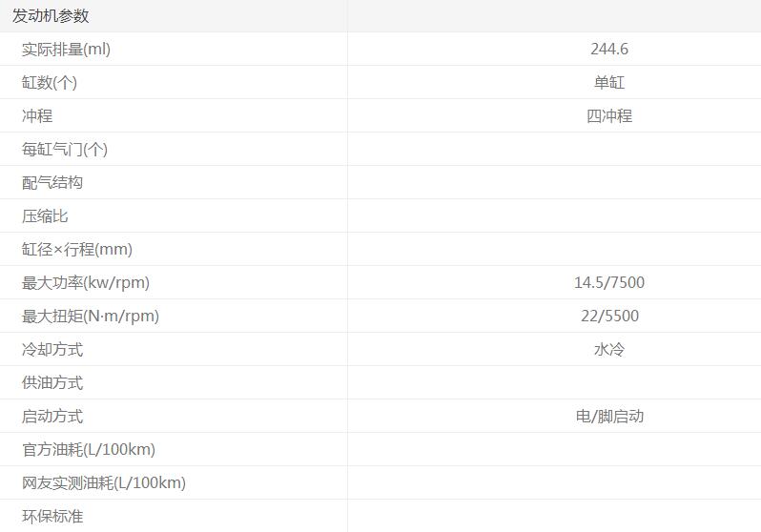The width and height of the screenshot is (761, 532).
Task: Click the 配气结构 row label
Action: click(x=52, y=183)
